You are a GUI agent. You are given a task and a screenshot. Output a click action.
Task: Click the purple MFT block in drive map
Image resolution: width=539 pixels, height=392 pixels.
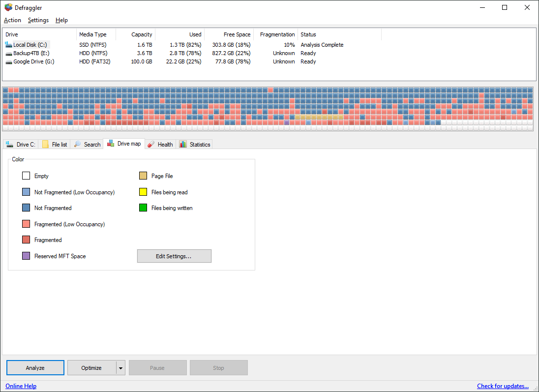click(x=287, y=123)
